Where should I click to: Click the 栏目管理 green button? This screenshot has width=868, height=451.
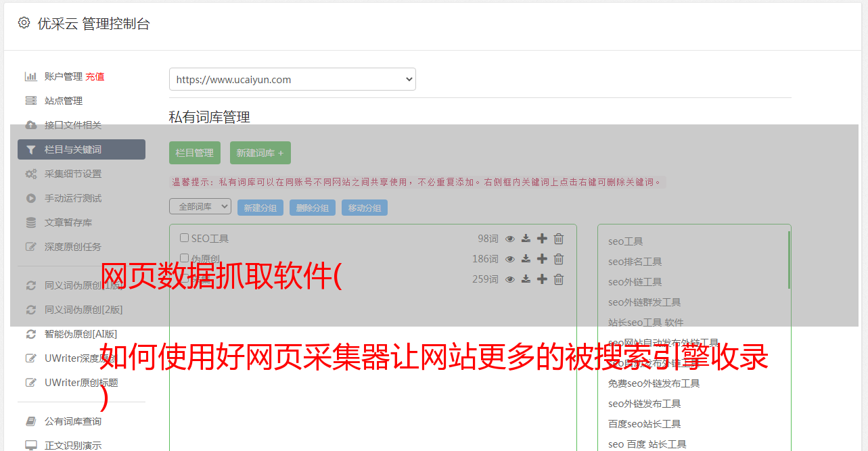[195, 153]
